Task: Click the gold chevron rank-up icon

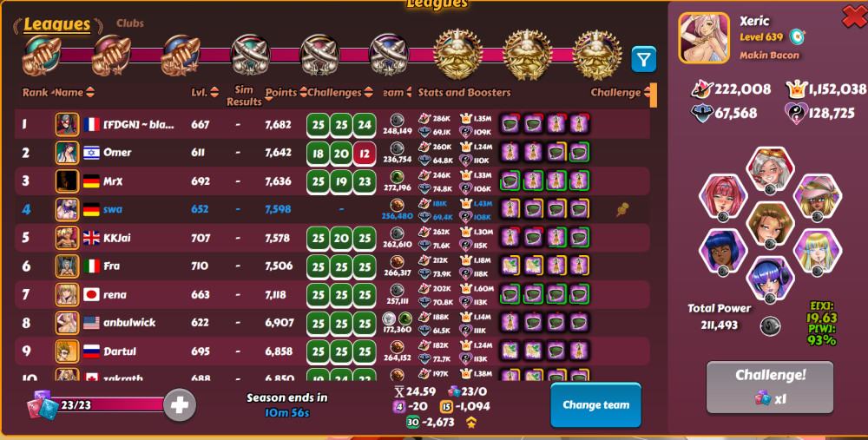Action: click(x=471, y=423)
